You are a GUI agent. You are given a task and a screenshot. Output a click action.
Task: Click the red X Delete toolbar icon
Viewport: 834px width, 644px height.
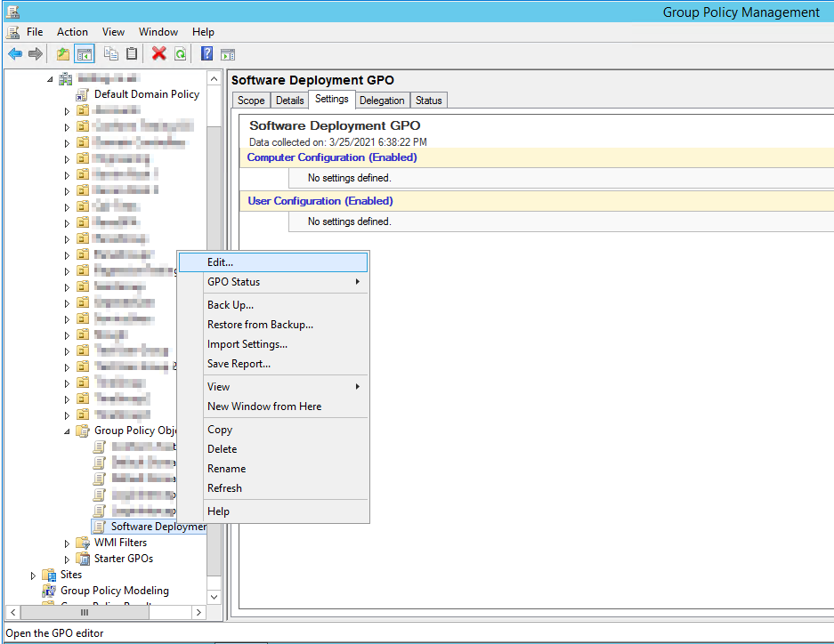[x=159, y=53]
